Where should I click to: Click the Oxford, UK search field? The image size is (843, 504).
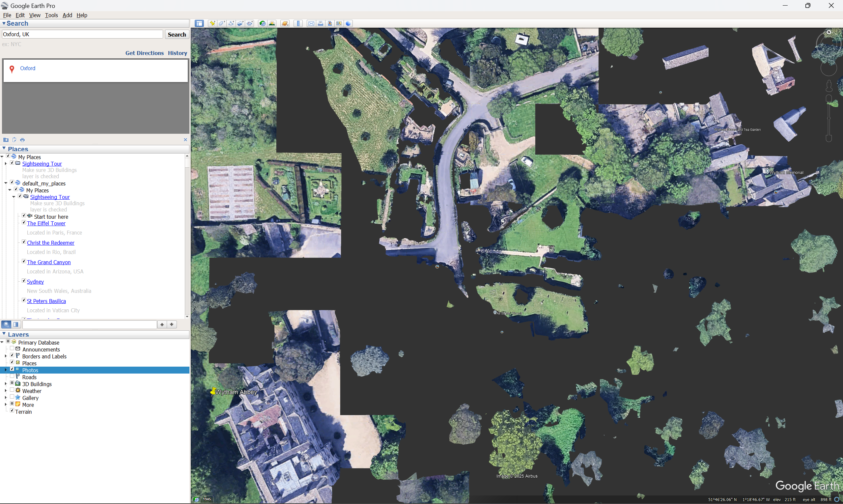click(82, 34)
